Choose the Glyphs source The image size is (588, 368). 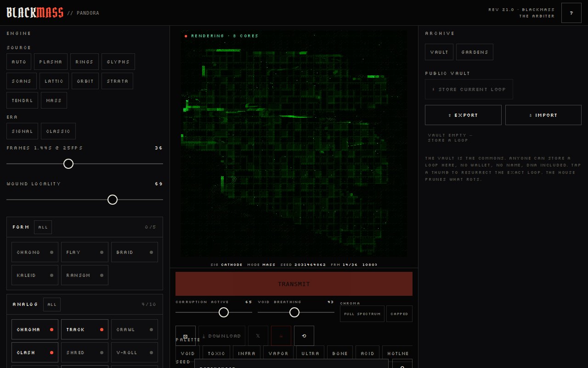click(118, 62)
